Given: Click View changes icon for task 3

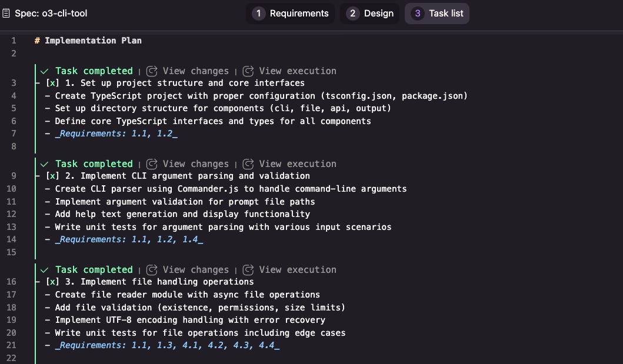Looking at the screenshot, I should click(x=152, y=270).
